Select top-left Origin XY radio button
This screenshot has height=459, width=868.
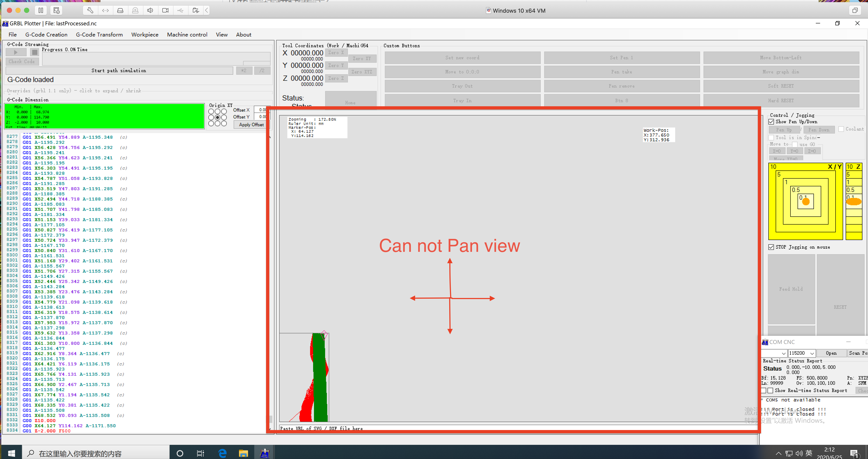pyautogui.click(x=211, y=111)
